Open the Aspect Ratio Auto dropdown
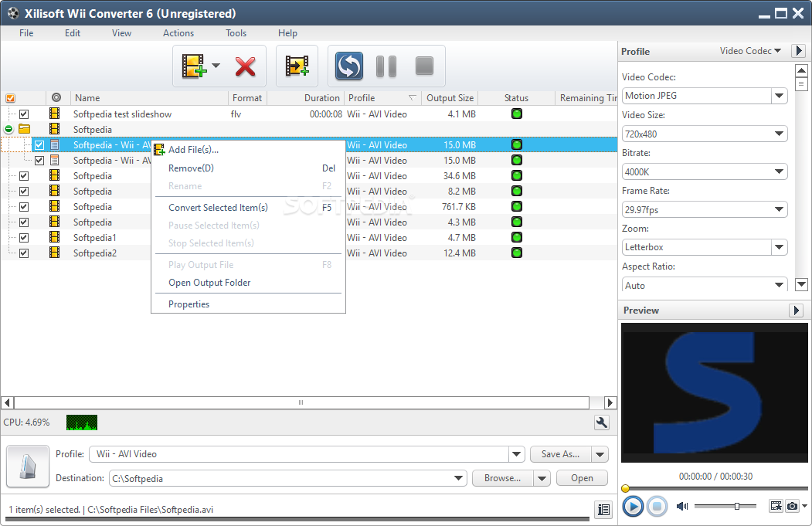Image resolution: width=812 pixels, height=526 pixels. pyautogui.click(x=779, y=285)
